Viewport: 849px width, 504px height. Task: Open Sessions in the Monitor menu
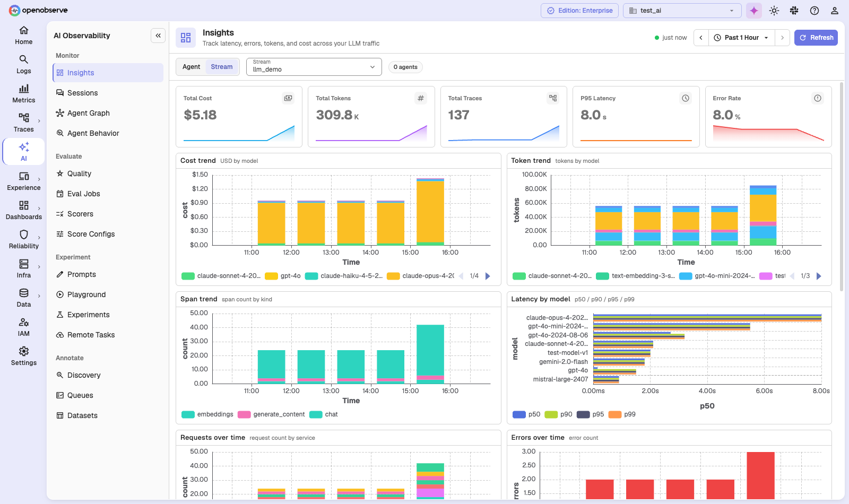click(108, 93)
